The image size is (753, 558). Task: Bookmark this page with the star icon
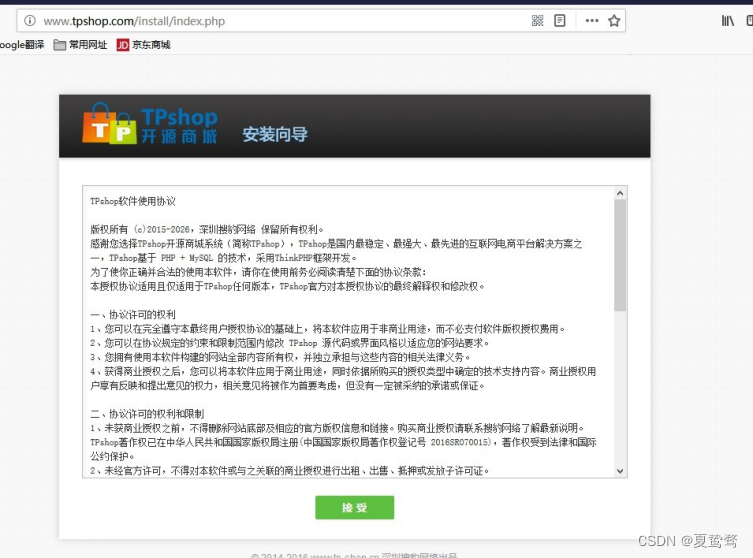click(614, 21)
